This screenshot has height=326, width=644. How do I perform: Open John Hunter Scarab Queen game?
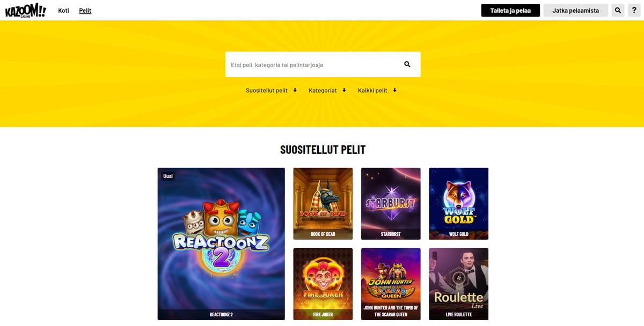click(391, 284)
